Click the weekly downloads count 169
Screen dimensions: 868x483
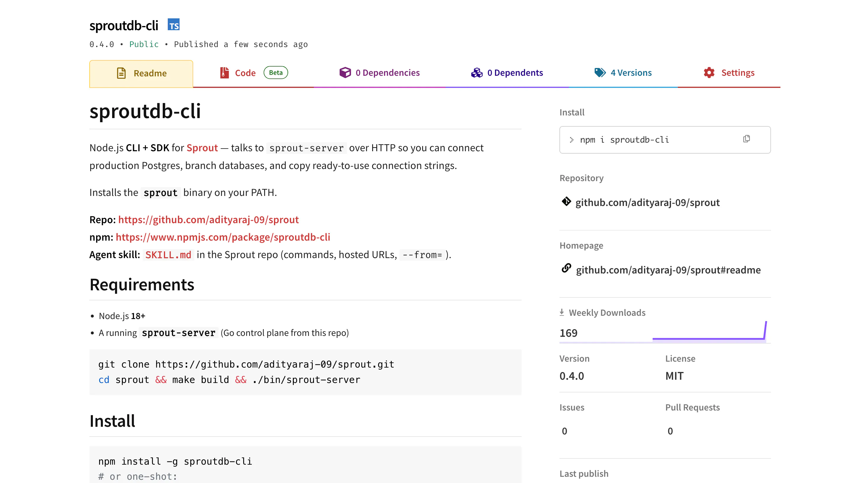pyautogui.click(x=568, y=333)
